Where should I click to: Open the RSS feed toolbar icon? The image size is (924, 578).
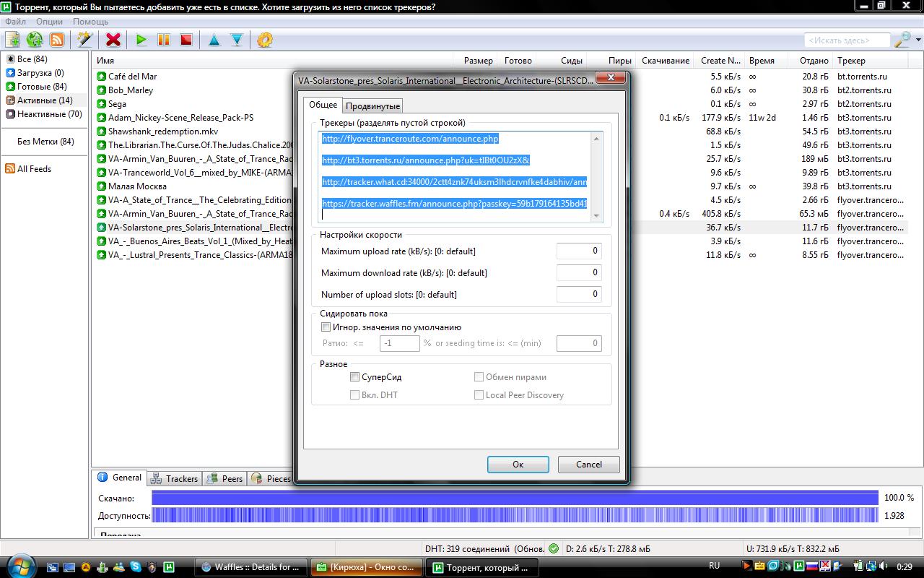56,40
